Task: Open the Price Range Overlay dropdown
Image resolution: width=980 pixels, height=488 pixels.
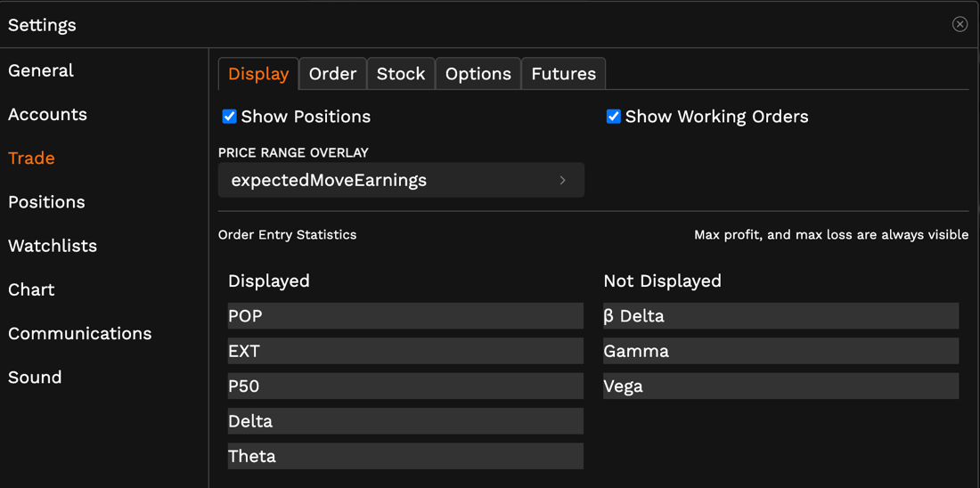Action: 401,180
